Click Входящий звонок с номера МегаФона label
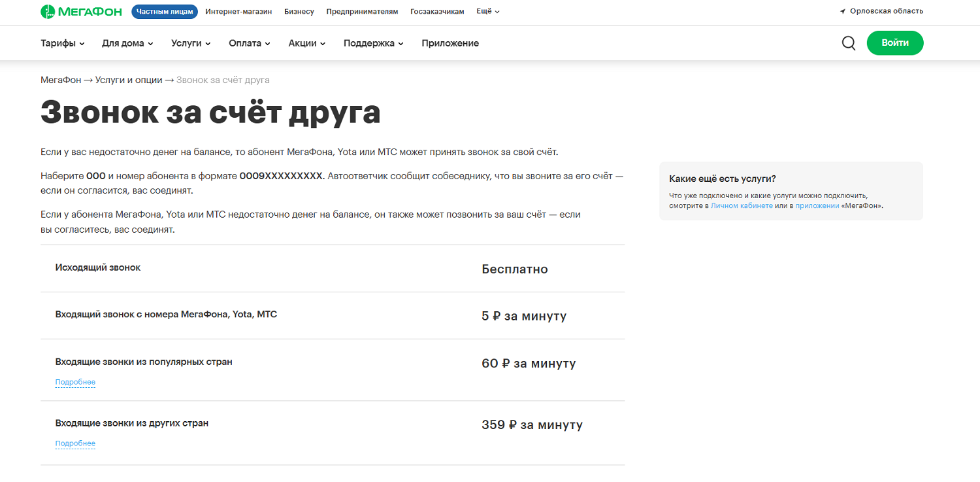The width and height of the screenshot is (980, 482). (x=166, y=315)
